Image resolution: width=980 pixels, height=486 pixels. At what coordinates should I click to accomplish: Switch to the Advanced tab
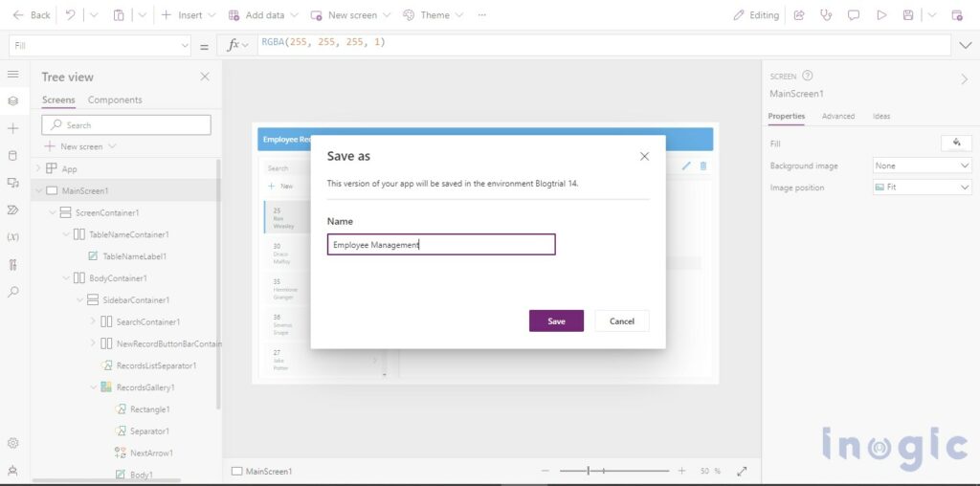[x=838, y=116]
